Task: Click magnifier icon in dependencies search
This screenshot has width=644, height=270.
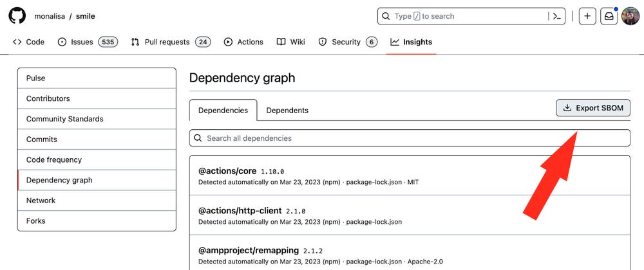Action: click(198, 138)
